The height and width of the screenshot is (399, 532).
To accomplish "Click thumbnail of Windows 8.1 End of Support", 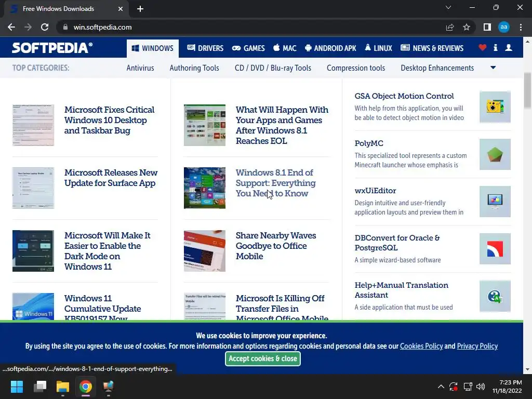I will 205,188.
